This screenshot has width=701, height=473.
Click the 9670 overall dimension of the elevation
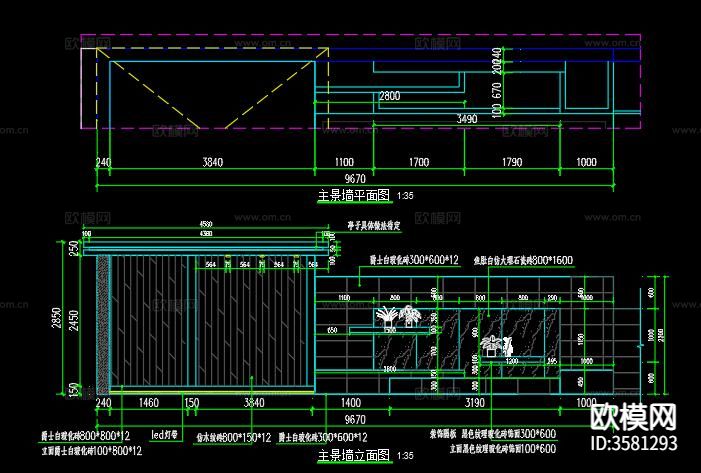(355, 419)
